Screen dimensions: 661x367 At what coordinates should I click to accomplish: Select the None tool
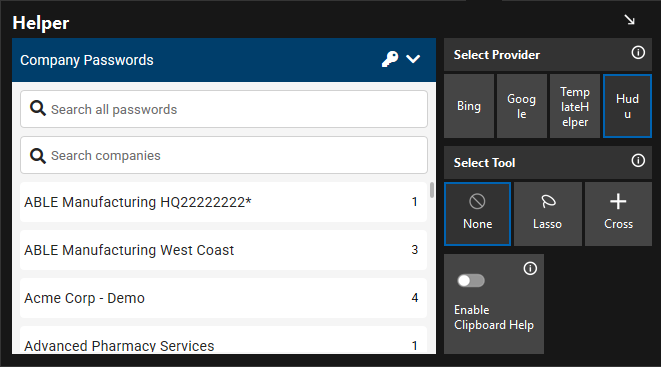pyautogui.click(x=477, y=214)
